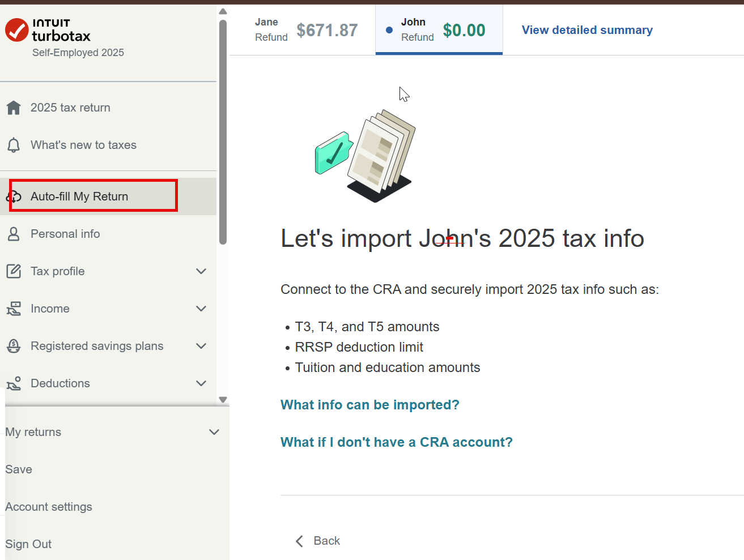Expand the Deductions section chevron
744x560 pixels.
tap(201, 383)
